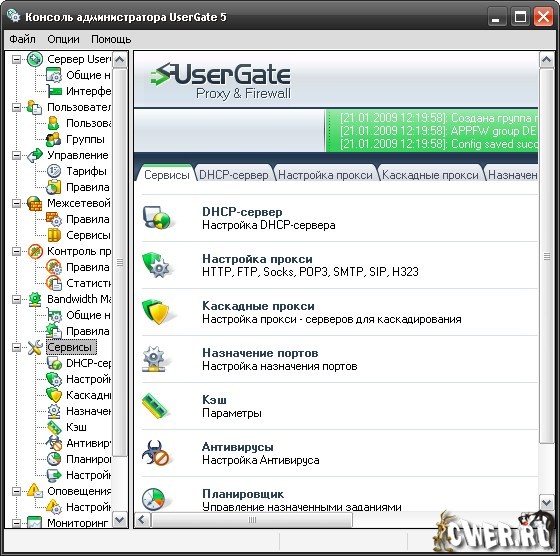Click the main panel scroll down arrow

(x=546, y=503)
